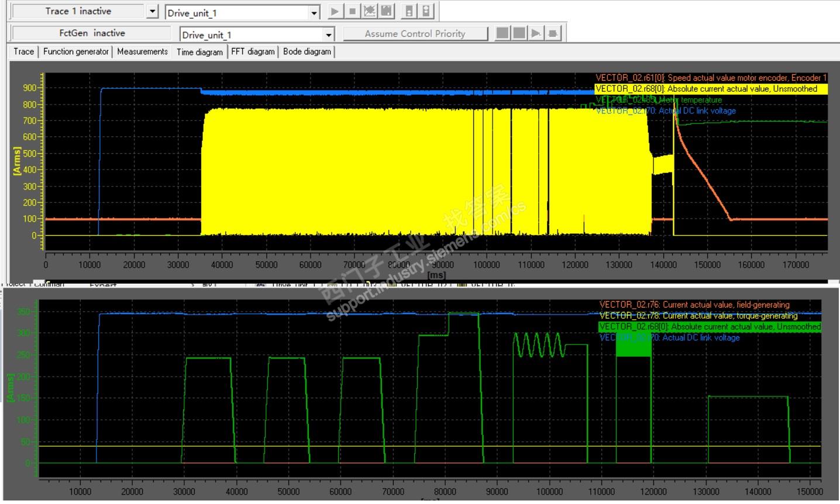Open the dropdown arrow beside Trace 1 inactive

click(153, 12)
